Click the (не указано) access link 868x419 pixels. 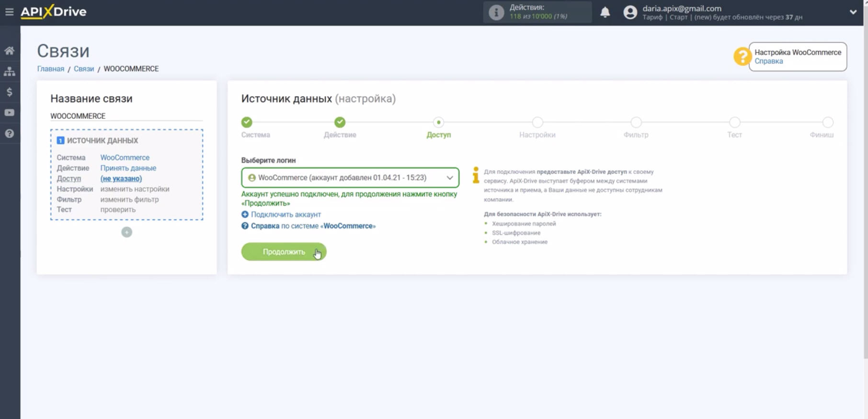coord(121,178)
